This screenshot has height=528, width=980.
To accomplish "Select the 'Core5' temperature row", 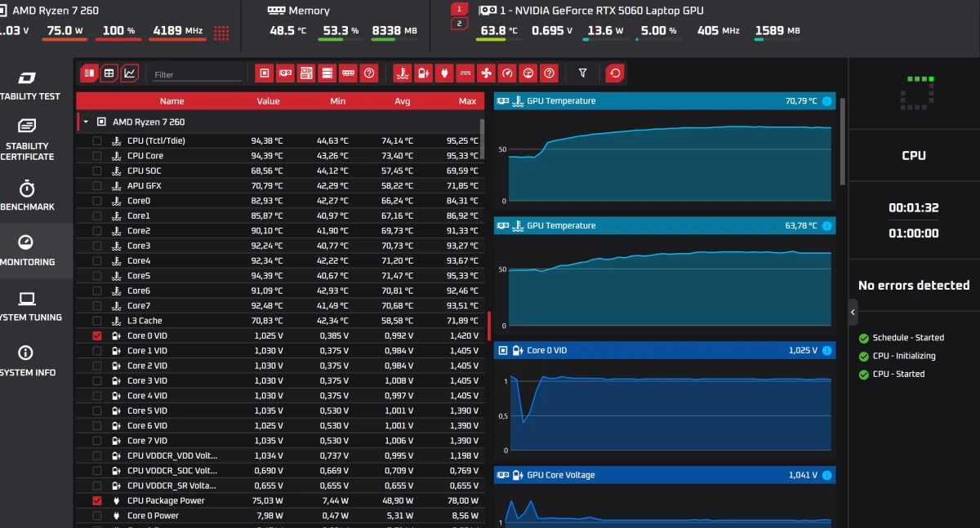I will tap(280, 276).
